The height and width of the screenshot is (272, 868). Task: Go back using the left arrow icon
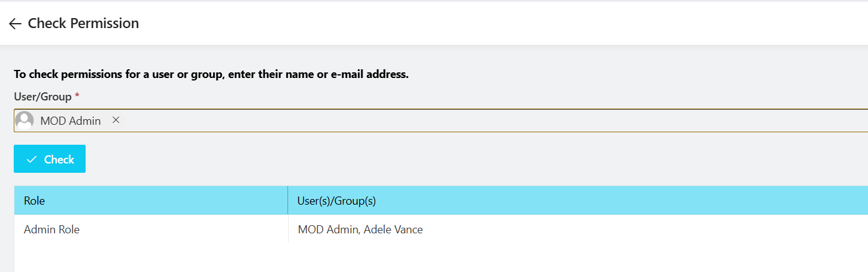(15, 24)
